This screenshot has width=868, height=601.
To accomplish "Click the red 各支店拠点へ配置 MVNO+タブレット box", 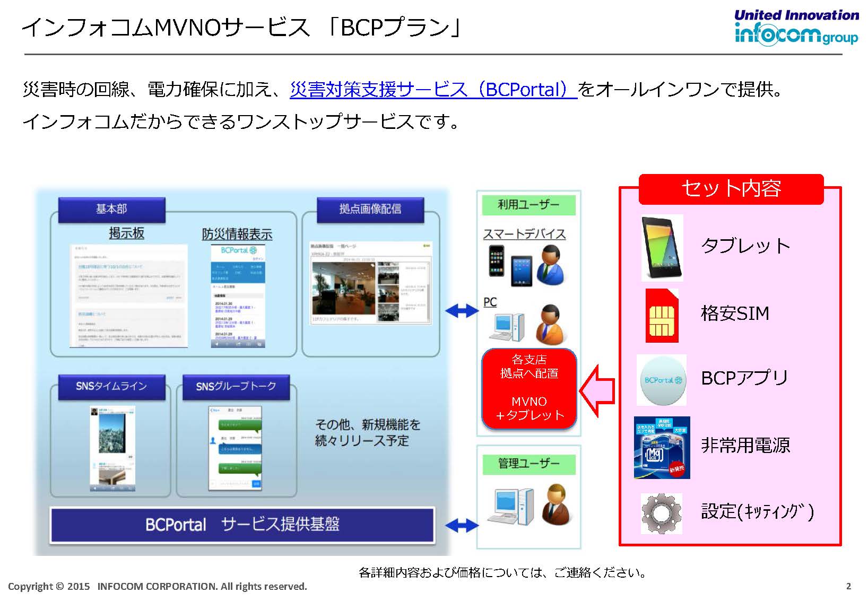I will [529, 388].
